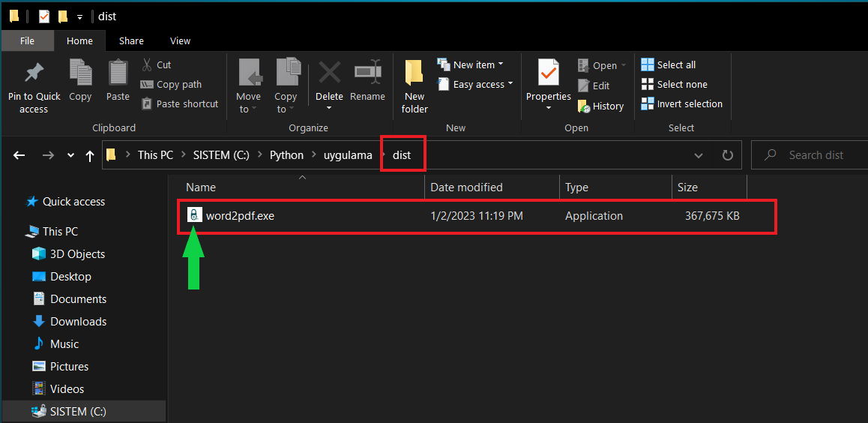Viewport: 868px width, 423px height.
Task: Click the Paste icon in the ribbon
Action: pos(118,73)
